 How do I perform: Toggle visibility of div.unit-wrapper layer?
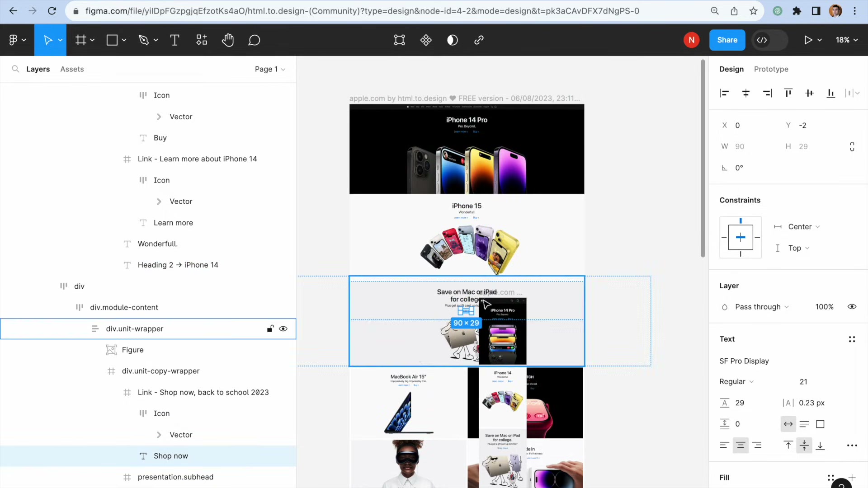pos(283,329)
